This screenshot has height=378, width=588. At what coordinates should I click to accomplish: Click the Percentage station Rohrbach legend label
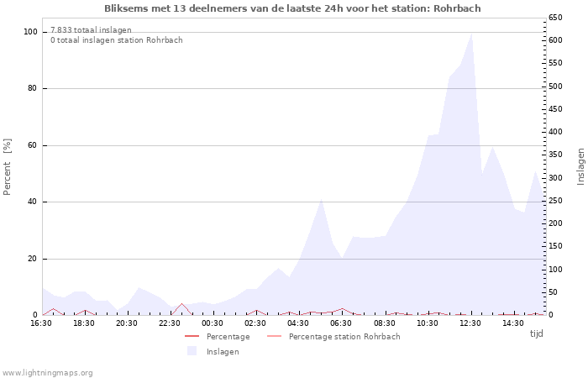(x=344, y=337)
